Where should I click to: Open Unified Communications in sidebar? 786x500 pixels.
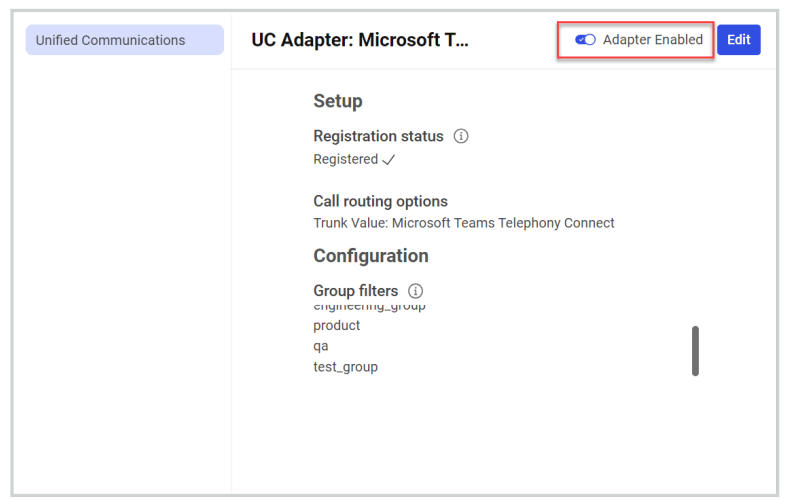pyautogui.click(x=125, y=40)
